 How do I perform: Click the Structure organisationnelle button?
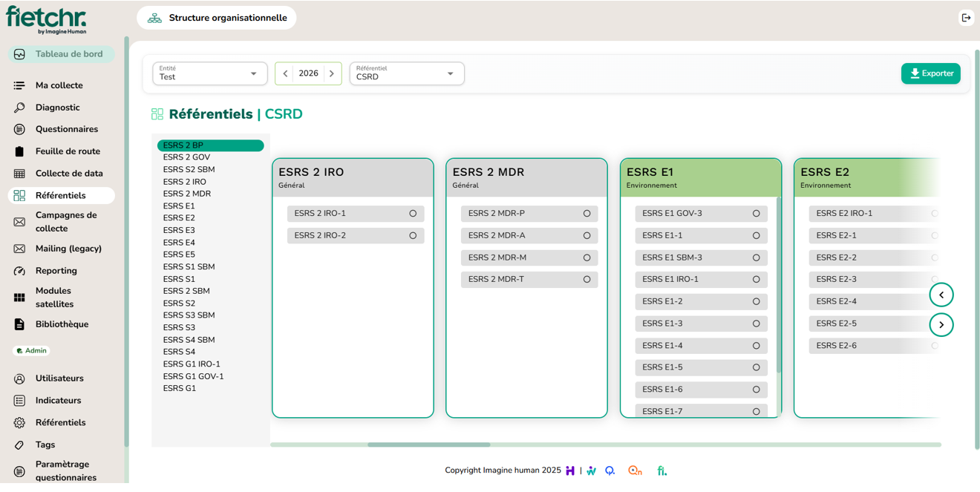(x=216, y=18)
